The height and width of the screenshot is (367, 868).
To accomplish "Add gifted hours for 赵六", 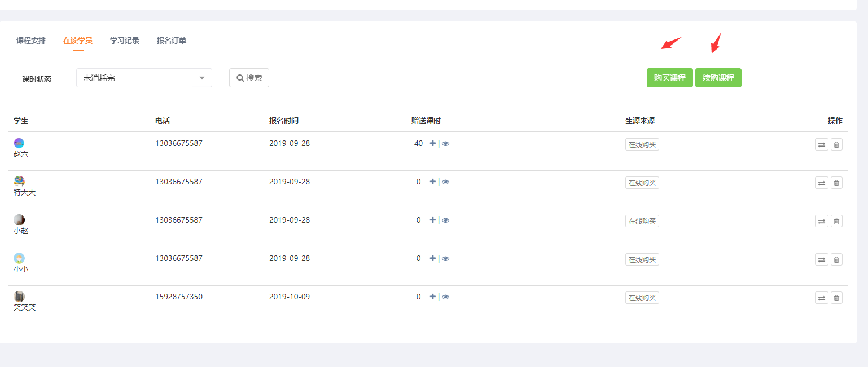I will [433, 143].
